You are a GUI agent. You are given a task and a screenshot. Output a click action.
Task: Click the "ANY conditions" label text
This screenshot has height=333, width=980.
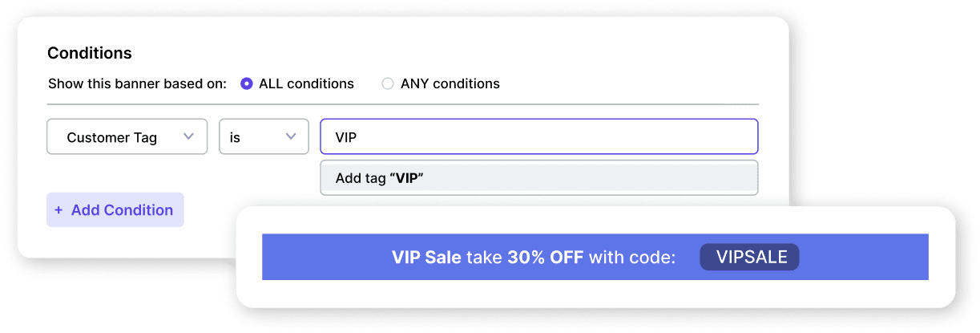450,83
